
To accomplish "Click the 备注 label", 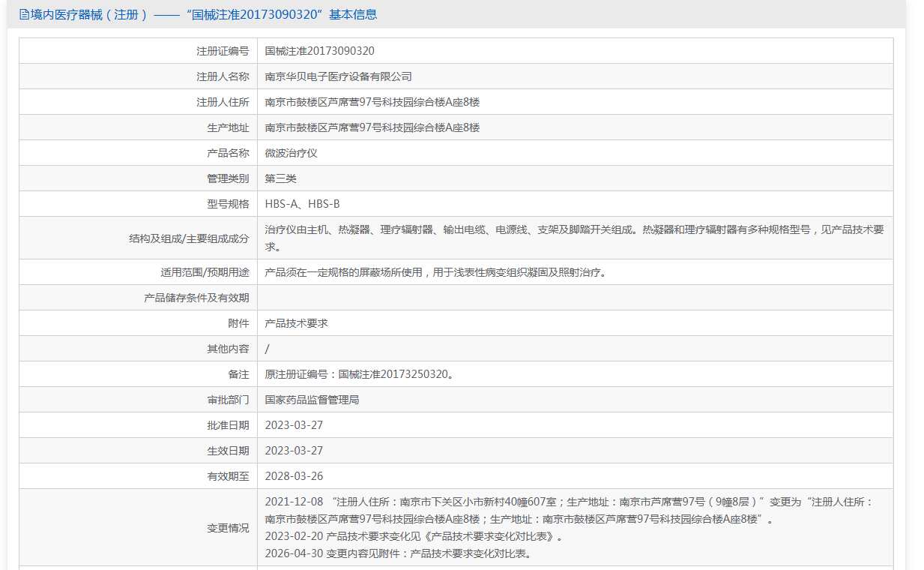I will point(238,374).
